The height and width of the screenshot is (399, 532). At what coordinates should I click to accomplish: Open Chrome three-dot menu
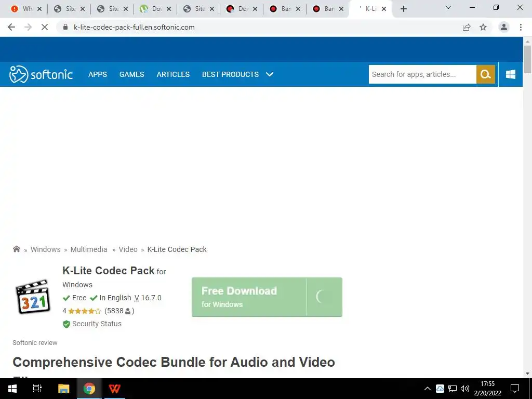[x=521, y=27]
